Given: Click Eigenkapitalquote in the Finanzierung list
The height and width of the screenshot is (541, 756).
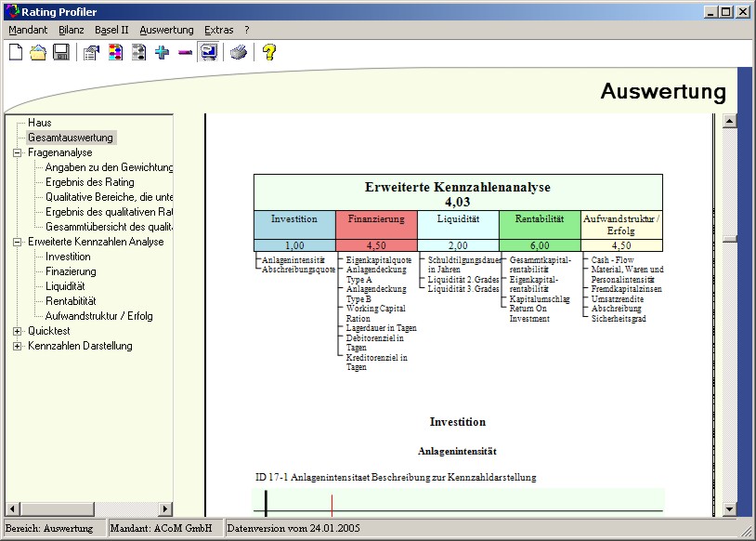Looking at the screenshot, I should [x=379, y=260].
